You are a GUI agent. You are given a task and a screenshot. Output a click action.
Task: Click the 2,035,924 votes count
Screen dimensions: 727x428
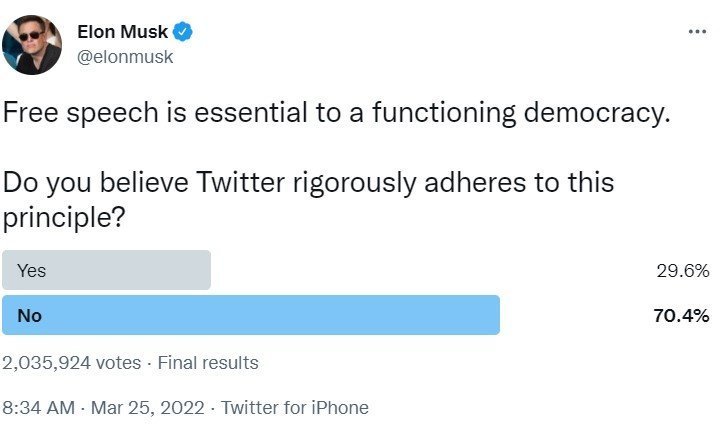[72, 363]
